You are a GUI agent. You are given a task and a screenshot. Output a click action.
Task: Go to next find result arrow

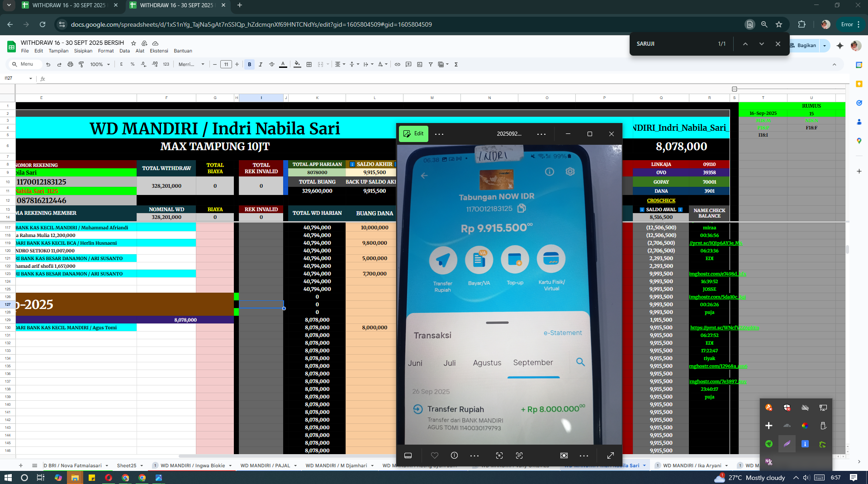[761, 44]
